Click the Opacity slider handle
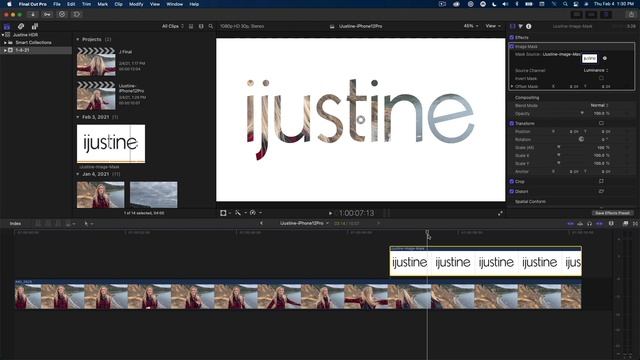 pos(582,113)
